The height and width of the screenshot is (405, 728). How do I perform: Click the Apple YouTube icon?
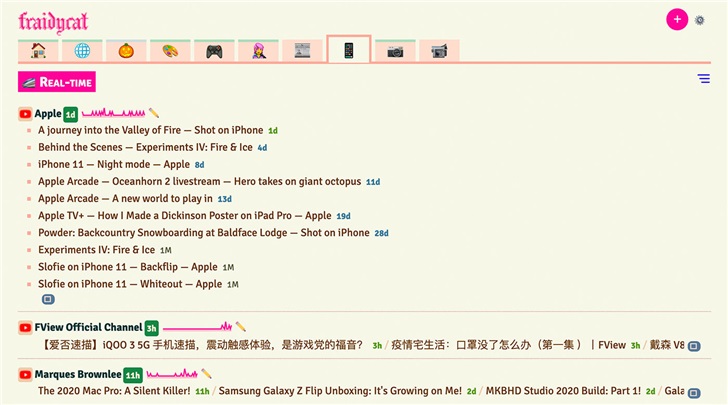(25, 114)
